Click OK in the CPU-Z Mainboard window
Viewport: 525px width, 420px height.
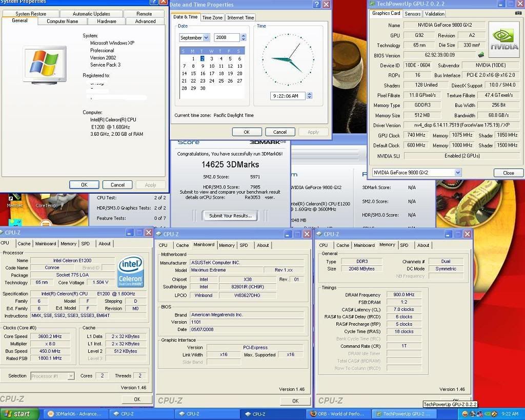pyautogui.click(x=295, y=401)
